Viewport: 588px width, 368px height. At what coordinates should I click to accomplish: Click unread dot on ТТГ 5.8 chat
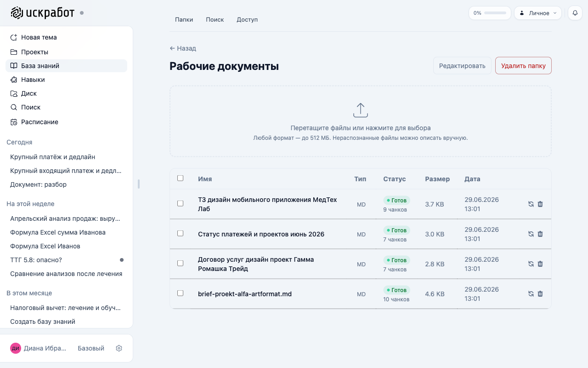tap(122, 260)
